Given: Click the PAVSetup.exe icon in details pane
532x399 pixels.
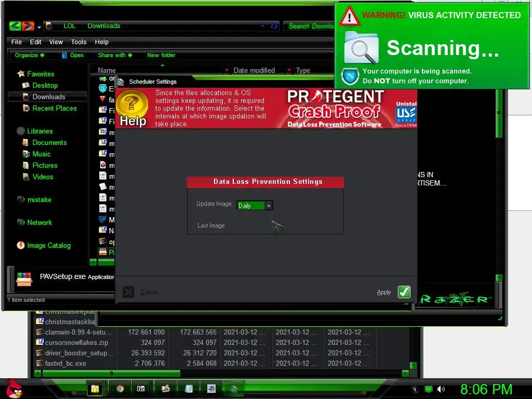Looking at the screenshot, I should (24, 279).
